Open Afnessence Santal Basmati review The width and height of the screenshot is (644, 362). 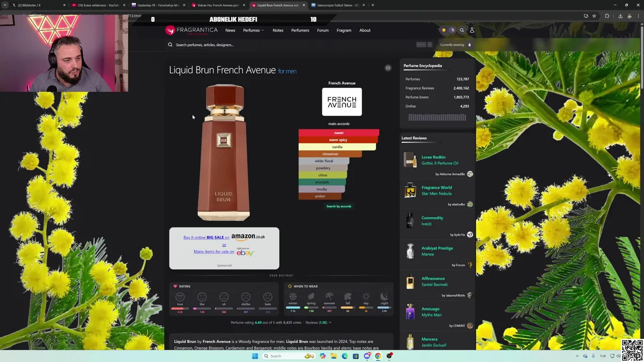pos(434,282)
